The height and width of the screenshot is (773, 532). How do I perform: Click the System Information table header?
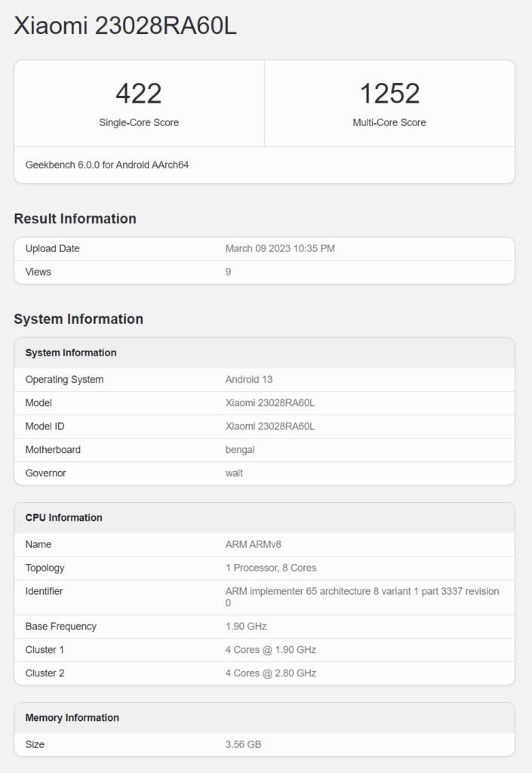pyautogui.click(x=71, y=353)
